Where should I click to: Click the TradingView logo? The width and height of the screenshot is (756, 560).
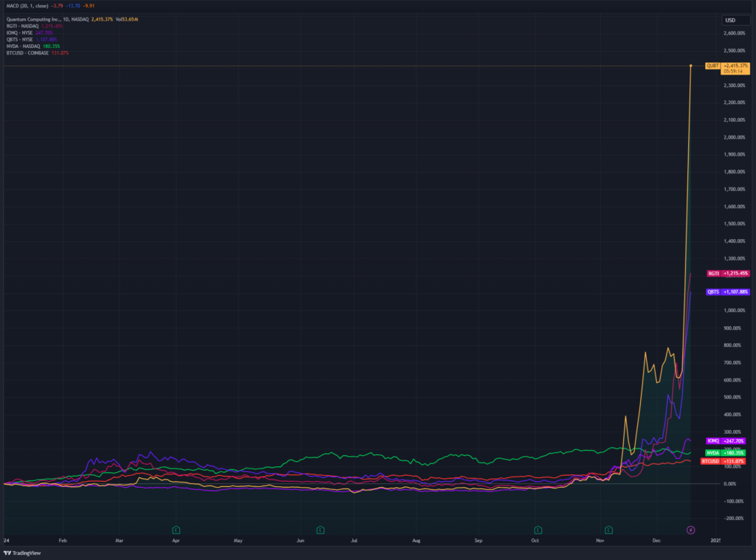(x=22, y=553)
